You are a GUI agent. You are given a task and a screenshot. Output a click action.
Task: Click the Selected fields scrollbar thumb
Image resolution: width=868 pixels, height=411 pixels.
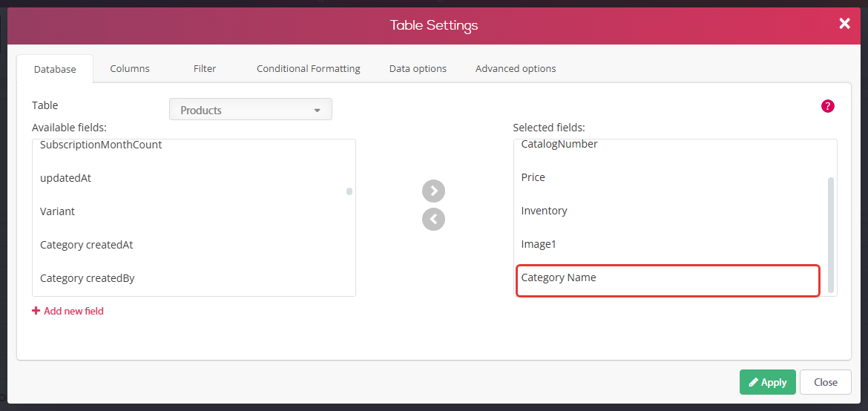[x=830, y=235]
